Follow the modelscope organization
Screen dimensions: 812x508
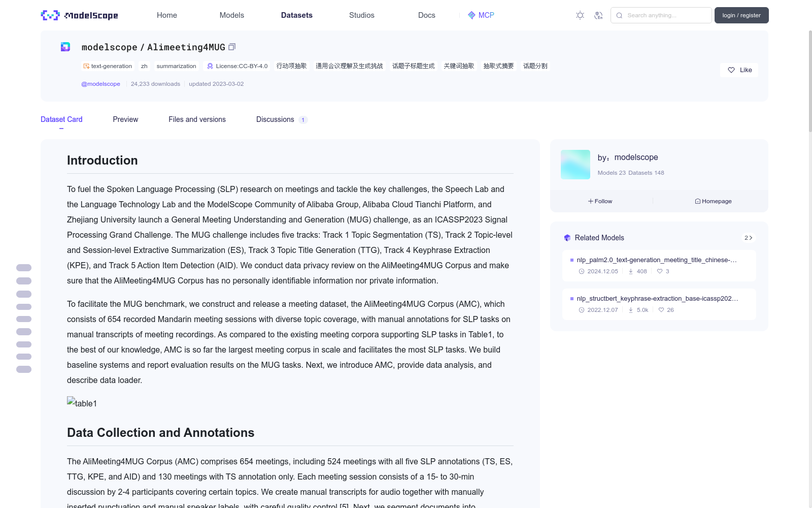(600, 201)
